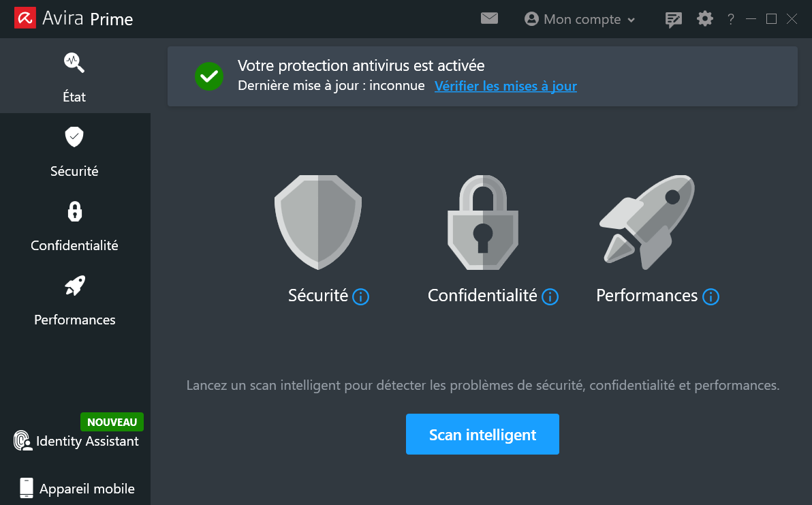Open the feedback speech-bubble icon
Viewport: 812px width, 505px height.
point(673,19)
